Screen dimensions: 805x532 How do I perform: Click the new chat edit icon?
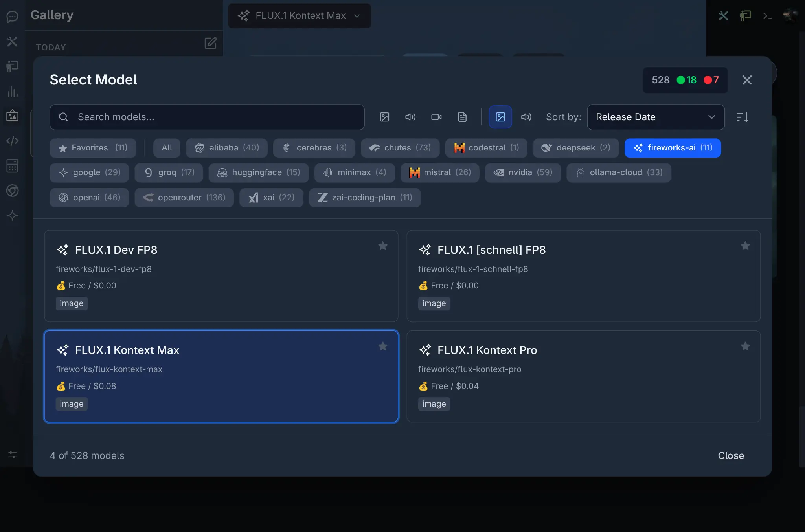coord(211,43)
